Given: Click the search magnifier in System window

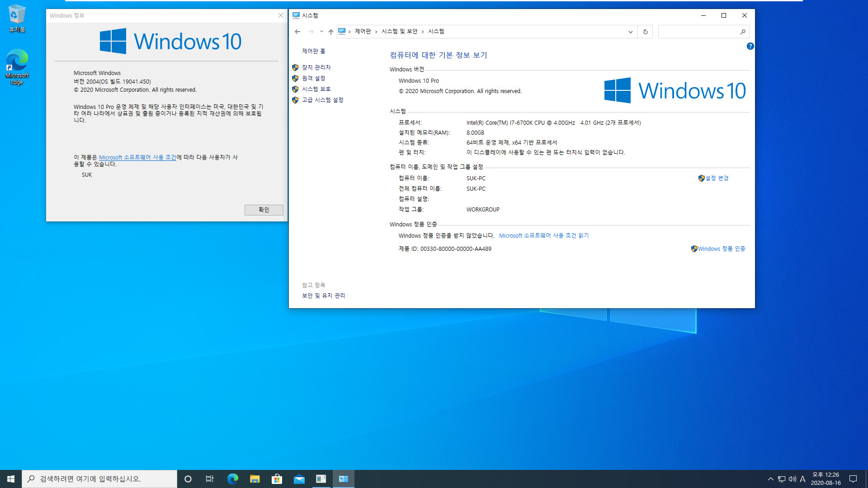Looking at the screenshot, I should pyautogui.click(x=742, y=32).
